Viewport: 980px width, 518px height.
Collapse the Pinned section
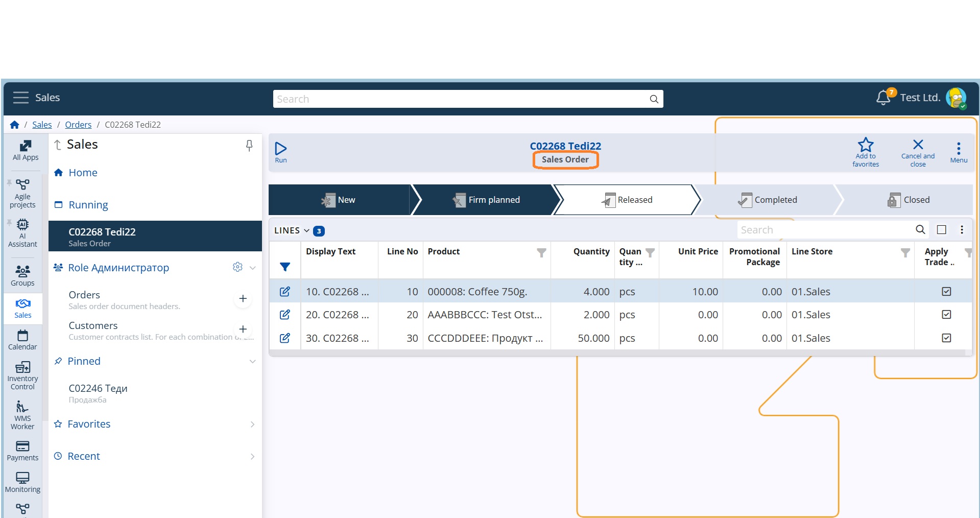click(x=252, y=362)
